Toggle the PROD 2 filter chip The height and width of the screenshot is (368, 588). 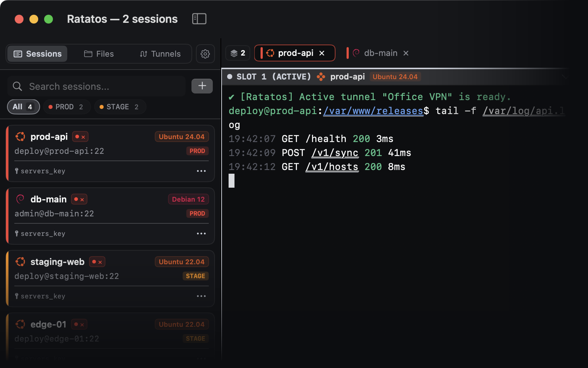coord(67,107)
